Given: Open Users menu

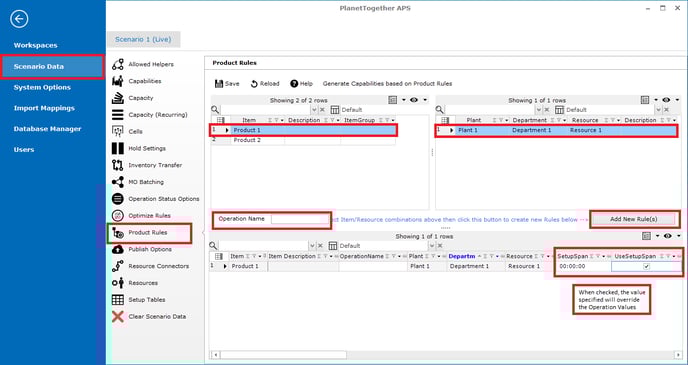Looking at the screenshot, I should [24, 150].
